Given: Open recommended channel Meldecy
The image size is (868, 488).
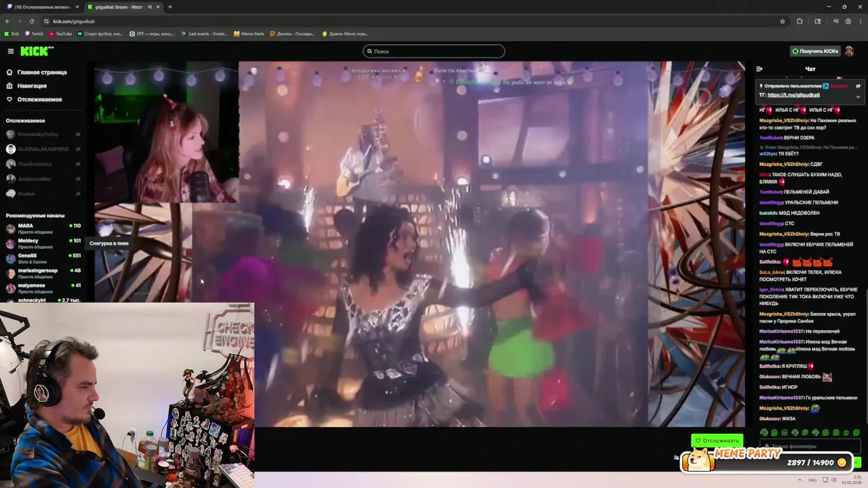Looking at the screenshot, I should (43, 243).
